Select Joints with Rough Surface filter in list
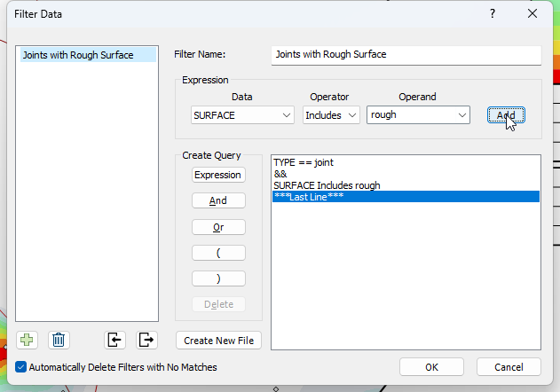 88,55
